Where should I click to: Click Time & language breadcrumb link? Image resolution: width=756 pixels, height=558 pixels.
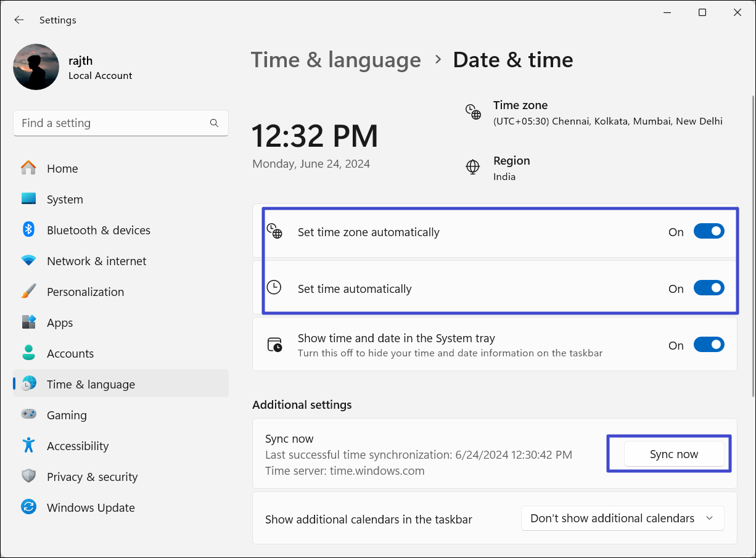pyautogui.click(x=335, y=60)
